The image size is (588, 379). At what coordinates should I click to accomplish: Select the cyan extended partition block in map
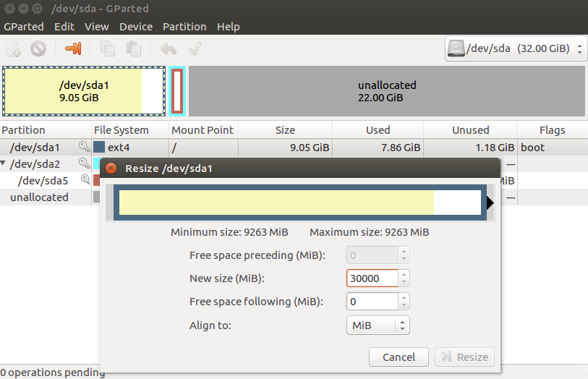(177, 91)
